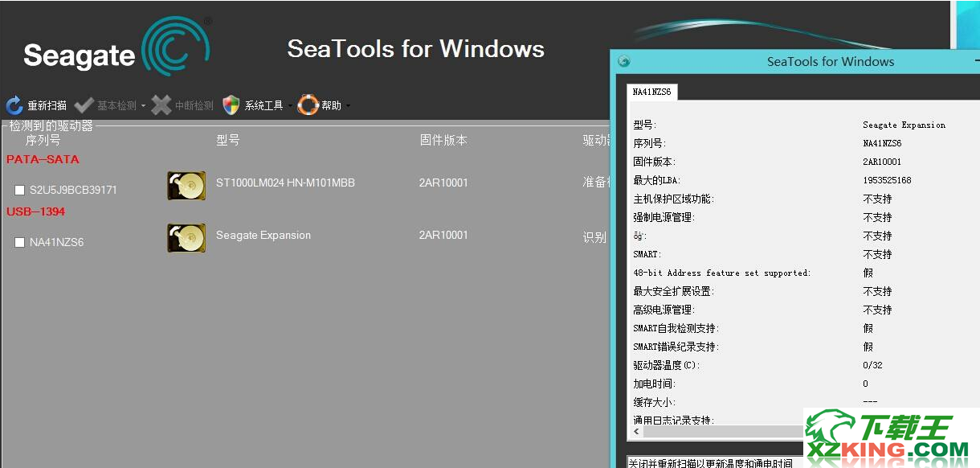Click the 最大安全扩展设置 label
This screenshot has height=468, width=980.
pos(673,291)
